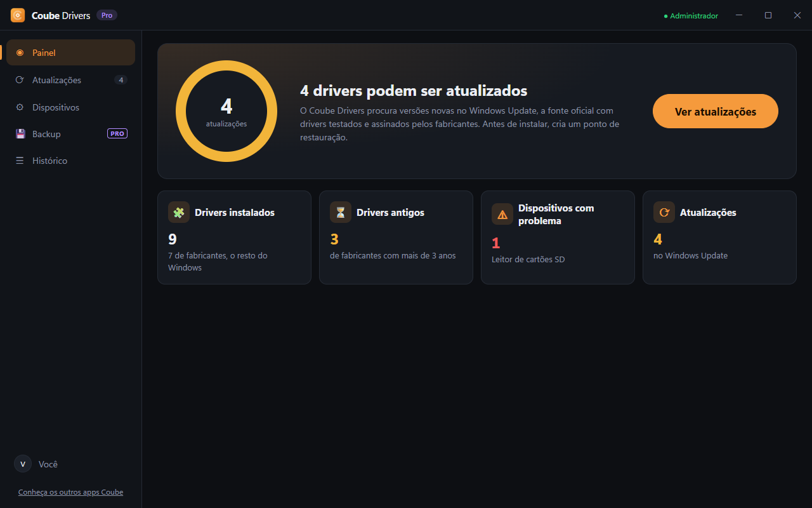Open the 'Dispositivos com problema' card title
Image resolution: width=812 pixels, height=508 pixels.
[556, 215]
